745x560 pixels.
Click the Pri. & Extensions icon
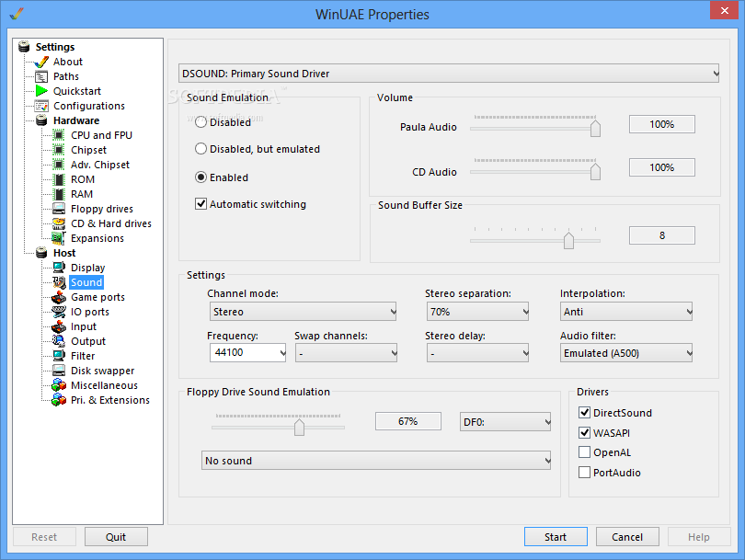[59, 400]
